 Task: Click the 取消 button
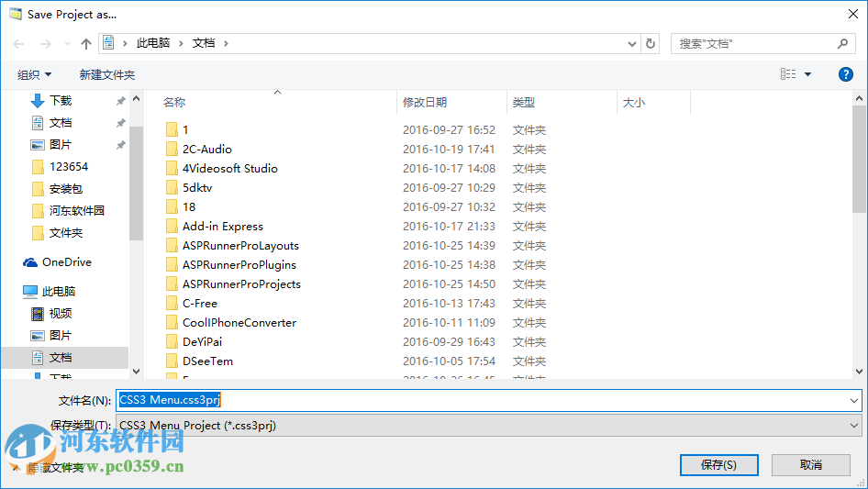810,464
